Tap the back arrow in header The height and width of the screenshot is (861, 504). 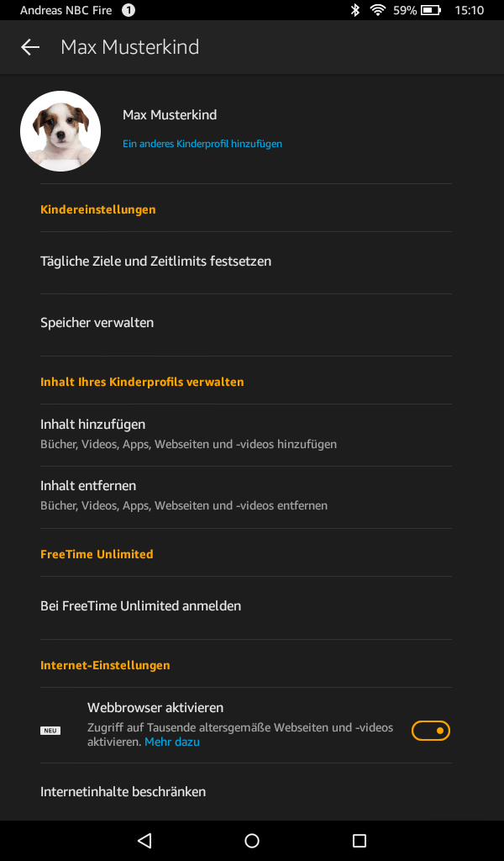[x=30, y=47]
